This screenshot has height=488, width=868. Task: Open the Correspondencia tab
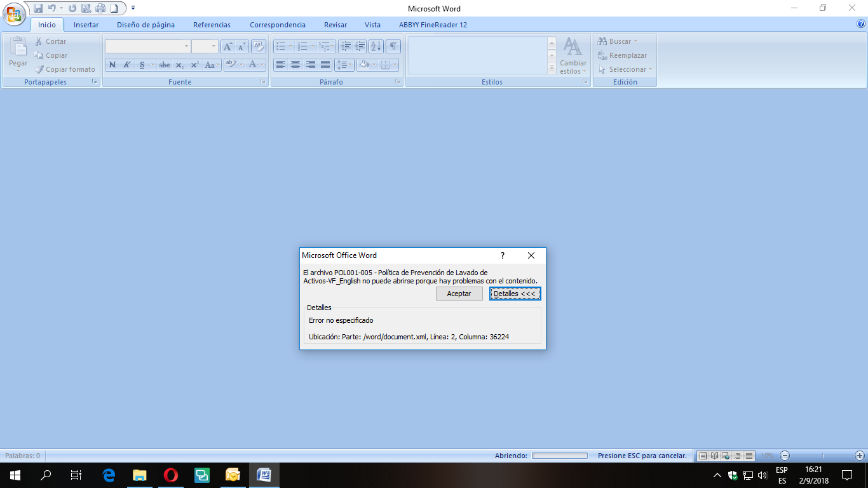(x=278, y=25)
